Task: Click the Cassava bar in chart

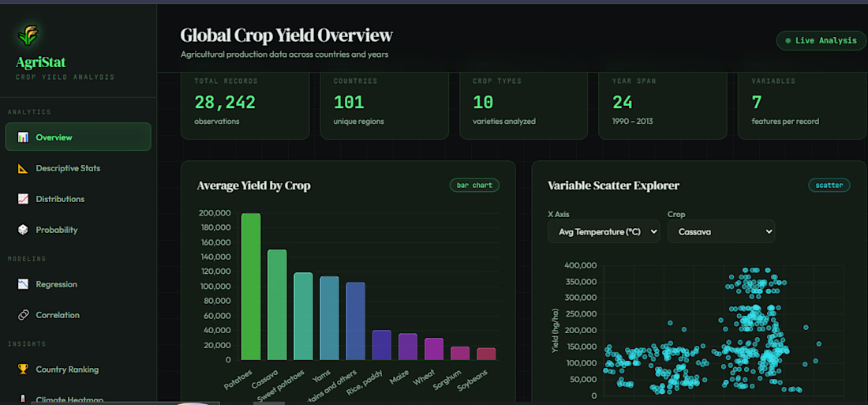Action: tap(277, 306)
